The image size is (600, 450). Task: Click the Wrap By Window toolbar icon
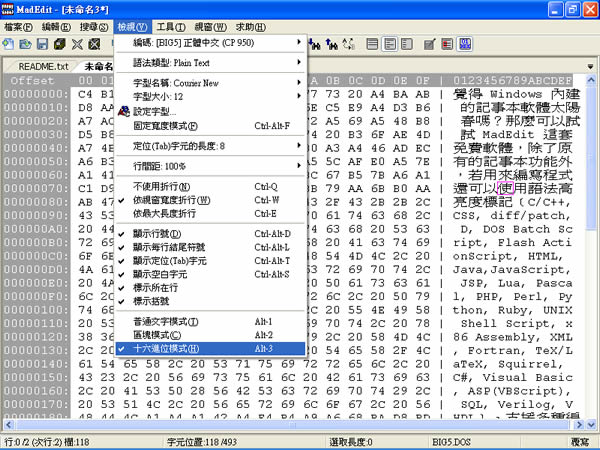coord(390,44)
